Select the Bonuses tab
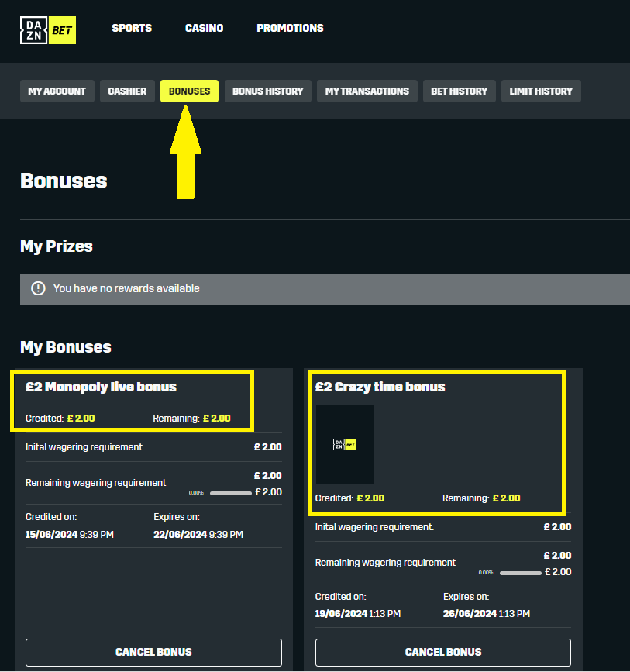The width and height of the screenshot is (630, 672). click(x=189, y=91)
